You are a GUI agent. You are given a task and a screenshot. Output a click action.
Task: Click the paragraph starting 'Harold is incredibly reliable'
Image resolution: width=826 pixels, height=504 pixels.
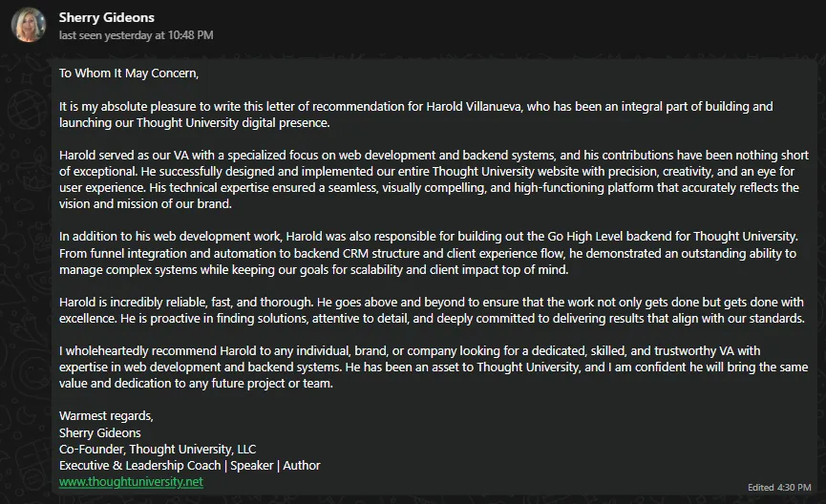432,310
